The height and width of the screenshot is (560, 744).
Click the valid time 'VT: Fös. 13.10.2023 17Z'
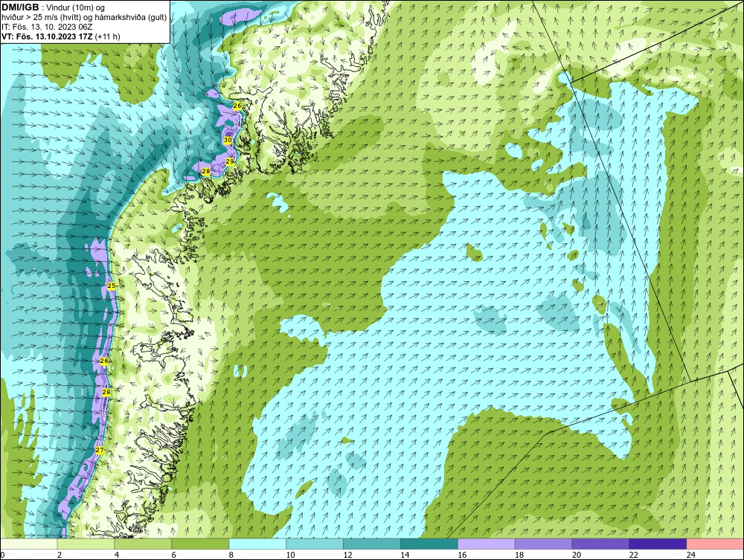point(48,36)
